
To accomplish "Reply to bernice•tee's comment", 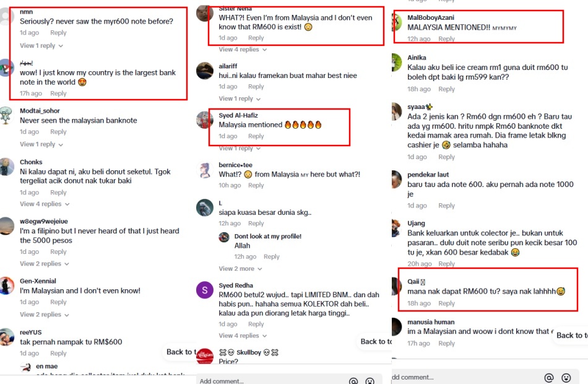I will (x=256, y=185).
